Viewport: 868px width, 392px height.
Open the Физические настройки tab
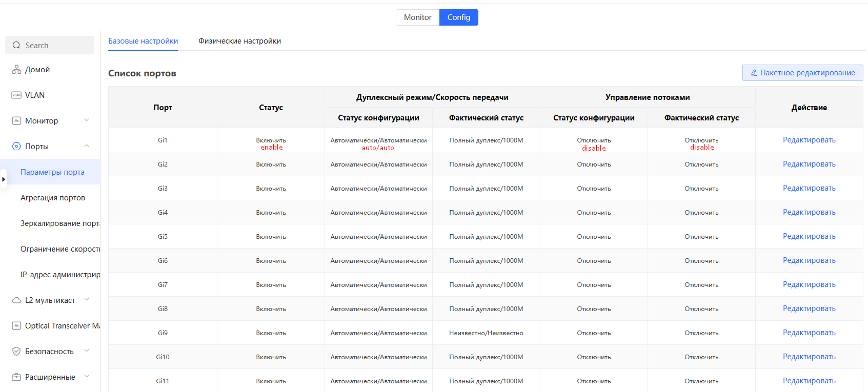(239, 41)
